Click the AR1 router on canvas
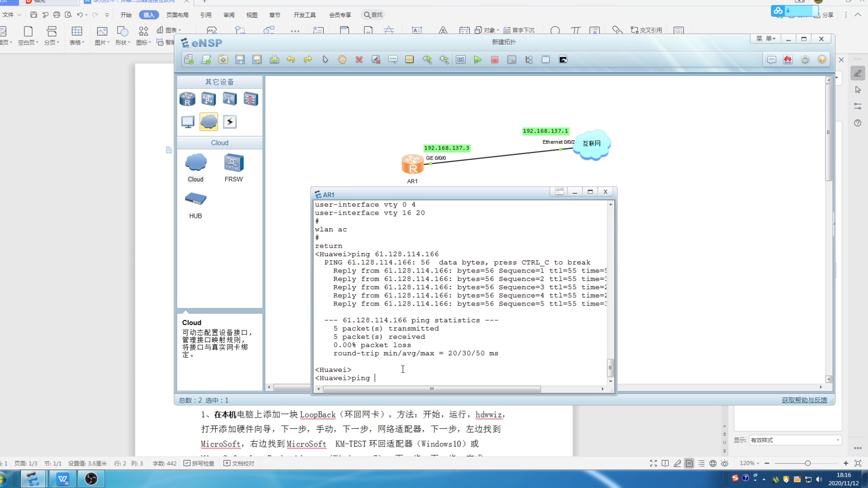Image resolution: width=868 pixels, height=488 pixels. click(x=412, y=164)
